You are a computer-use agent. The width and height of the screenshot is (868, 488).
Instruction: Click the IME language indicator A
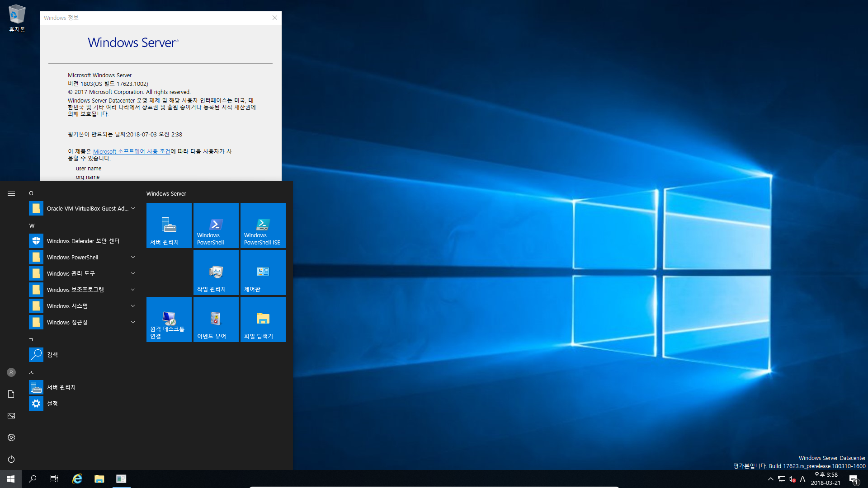click(802, 479)
